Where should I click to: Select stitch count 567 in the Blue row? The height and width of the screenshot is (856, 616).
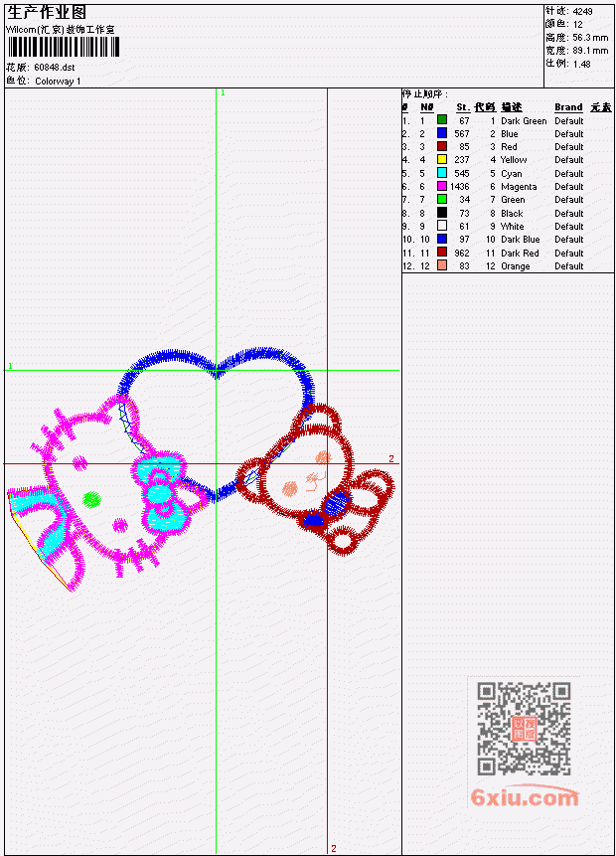[462, 134]
